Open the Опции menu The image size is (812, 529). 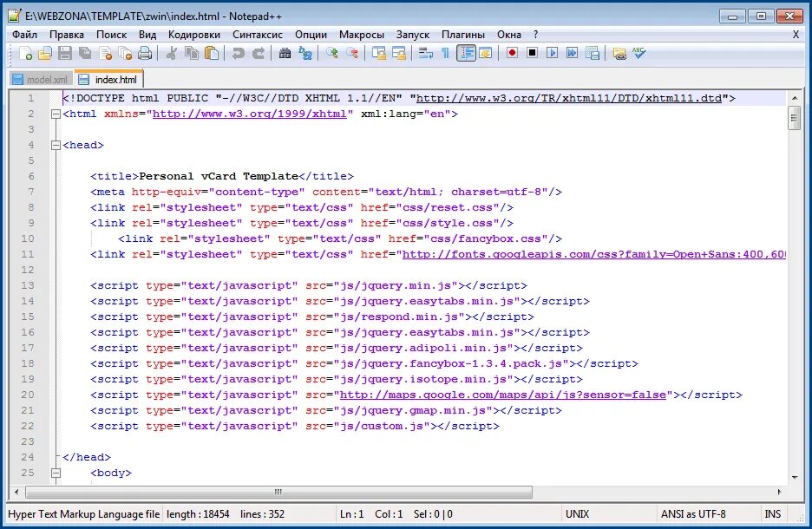(311, 35)
